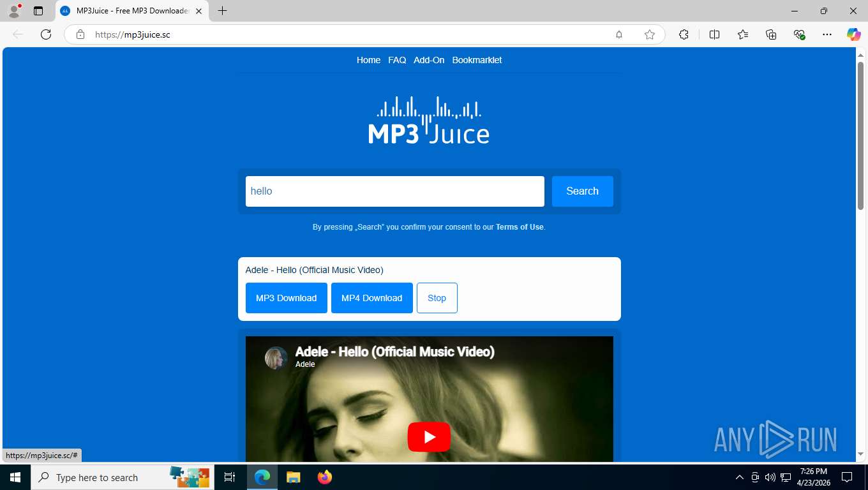
Task: Click the Adele channel avatar in video
Action: [x=276, y=358]
